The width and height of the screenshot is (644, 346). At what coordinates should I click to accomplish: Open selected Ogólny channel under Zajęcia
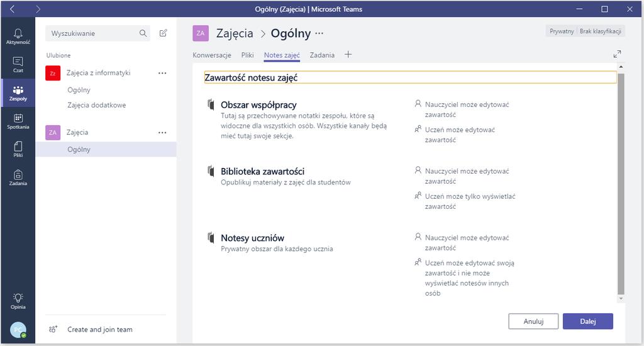tap(106, 149)
